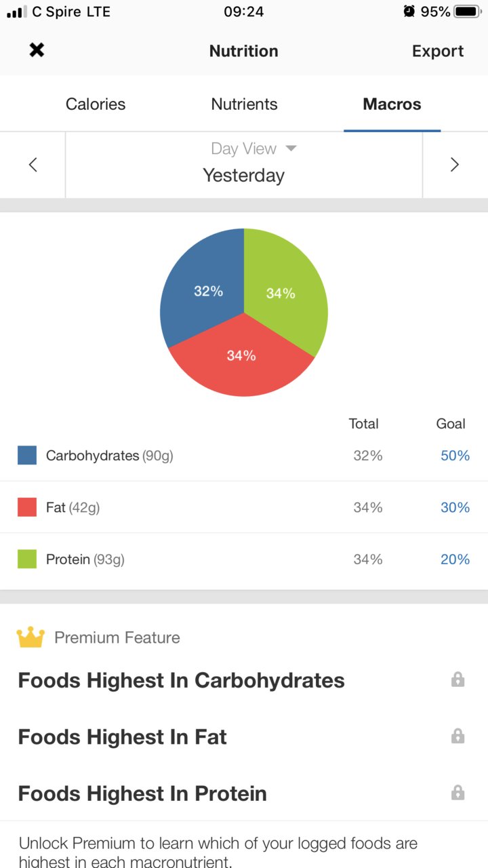Tap the Premium Feature crown icon
This screenshot has width=488, height=868.
[x=30, y=637]
